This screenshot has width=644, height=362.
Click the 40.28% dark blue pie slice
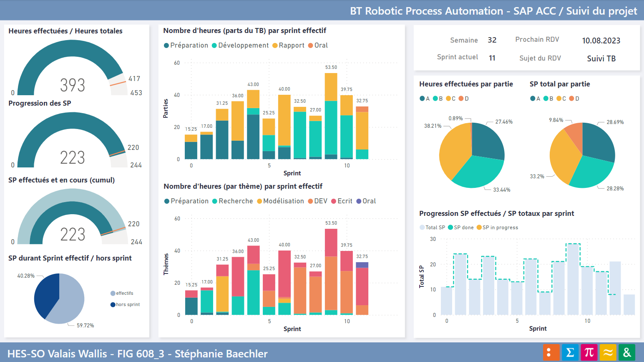tap(45, 294)
